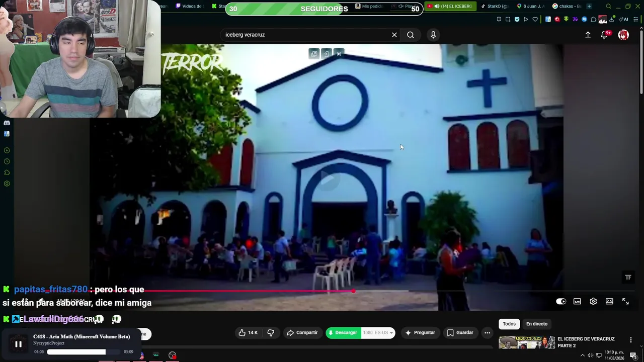This screenshot has height=362, width=644.
Task: Open EL ICEBERG DE VERACRUZ PARTE 2 title link
Action: pyautogui.click(x=586, y=342)
